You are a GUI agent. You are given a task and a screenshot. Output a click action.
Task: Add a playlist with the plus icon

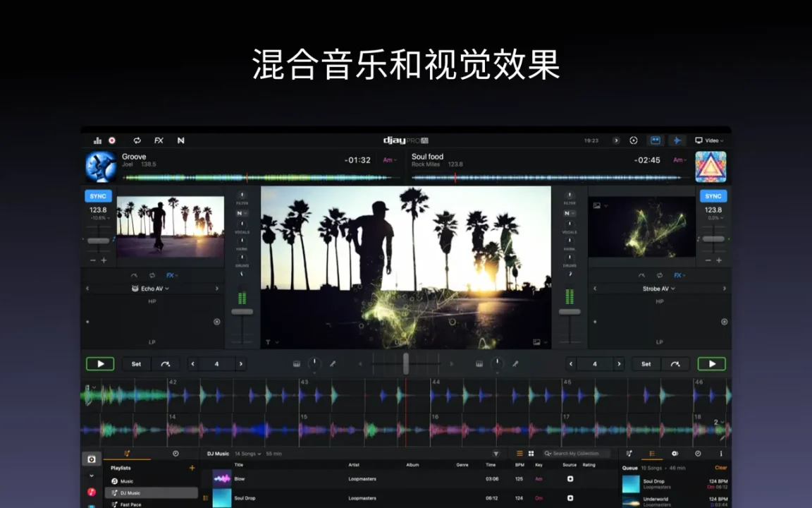pos(192,468)
